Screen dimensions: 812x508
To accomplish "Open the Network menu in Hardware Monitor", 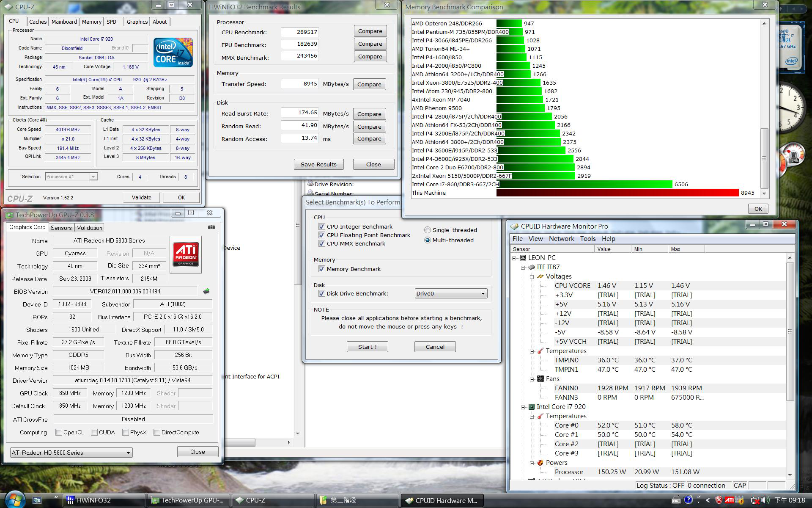I will [561, 239].
